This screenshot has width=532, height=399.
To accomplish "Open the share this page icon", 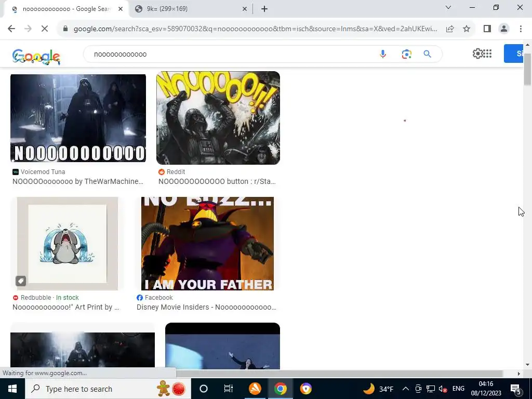I will pos(450,29).
